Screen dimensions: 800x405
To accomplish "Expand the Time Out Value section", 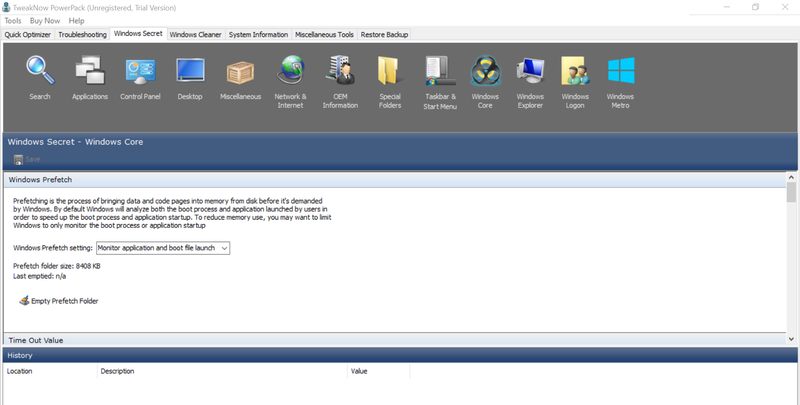I will (x=394, y=340).
